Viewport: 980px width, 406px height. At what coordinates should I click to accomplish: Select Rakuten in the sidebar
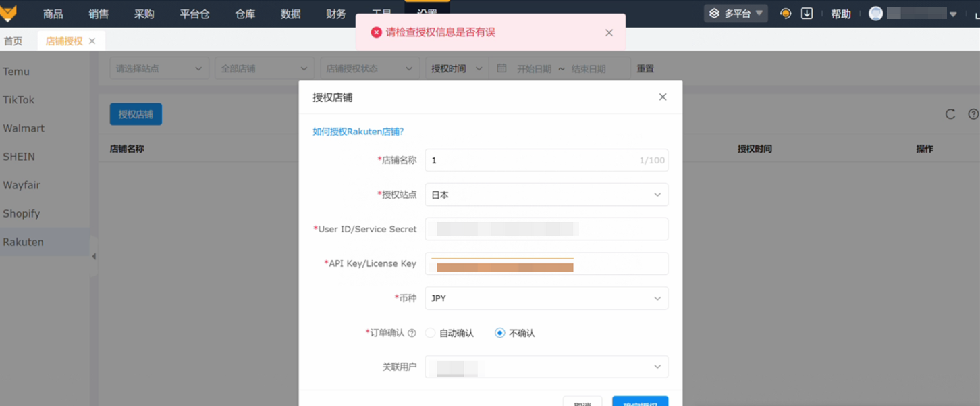tap(45, 242)
